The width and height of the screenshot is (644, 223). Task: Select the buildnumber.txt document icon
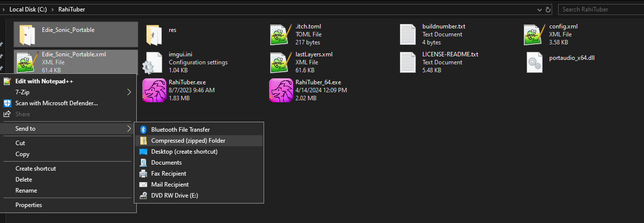408,34
